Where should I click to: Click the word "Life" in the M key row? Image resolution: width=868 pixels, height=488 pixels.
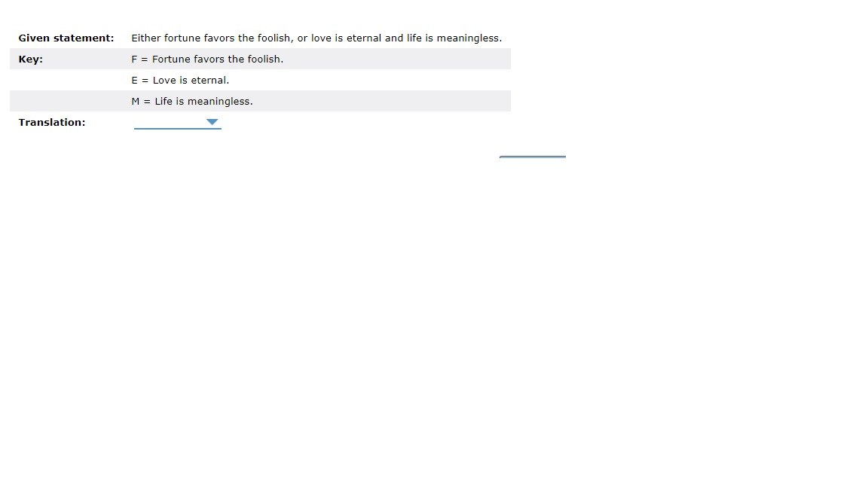[x=164, y=101]
